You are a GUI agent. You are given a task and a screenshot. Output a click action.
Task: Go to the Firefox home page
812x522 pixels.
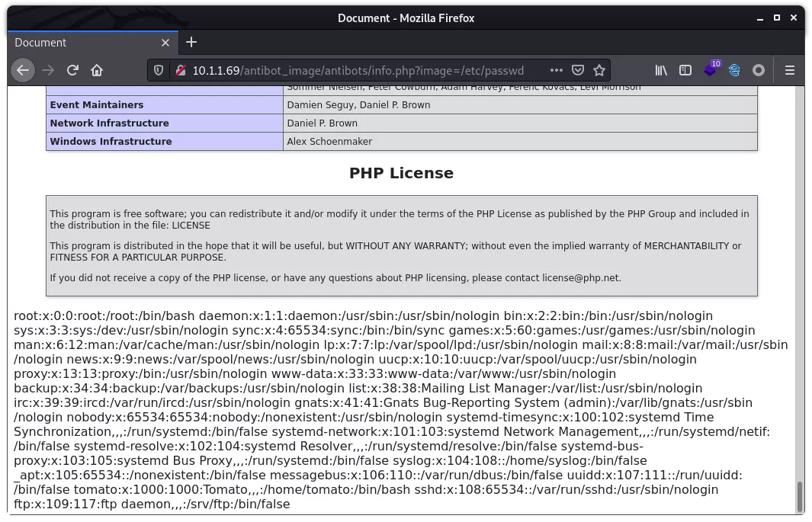[97, 70]
